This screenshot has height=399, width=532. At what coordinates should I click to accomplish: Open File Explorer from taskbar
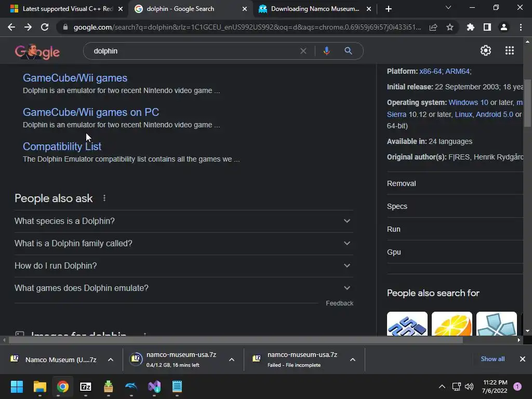[x=39, y=387]
